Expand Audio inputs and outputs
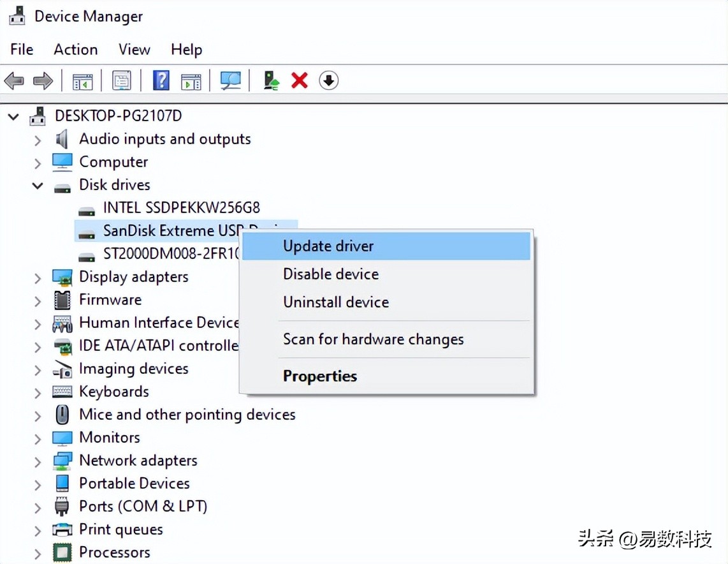 click(38, 140)
